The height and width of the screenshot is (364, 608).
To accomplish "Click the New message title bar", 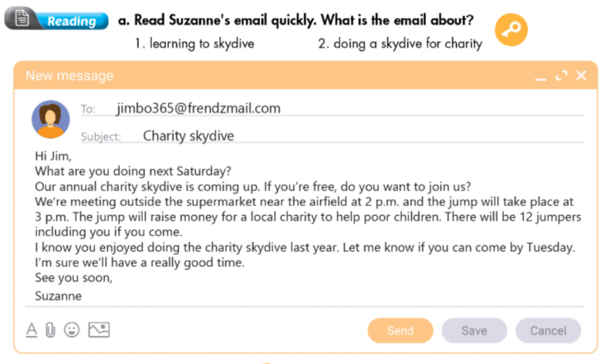I will tap(270, 76).
